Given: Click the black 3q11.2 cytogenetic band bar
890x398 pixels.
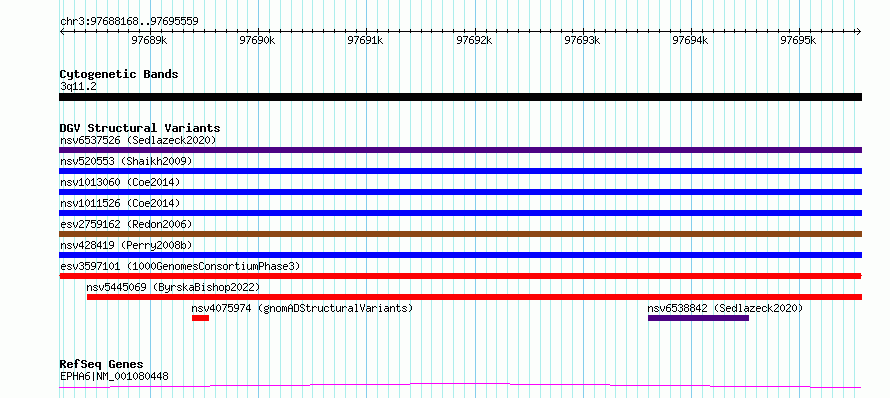Looking at the screenshot, I should pos(460,97).
